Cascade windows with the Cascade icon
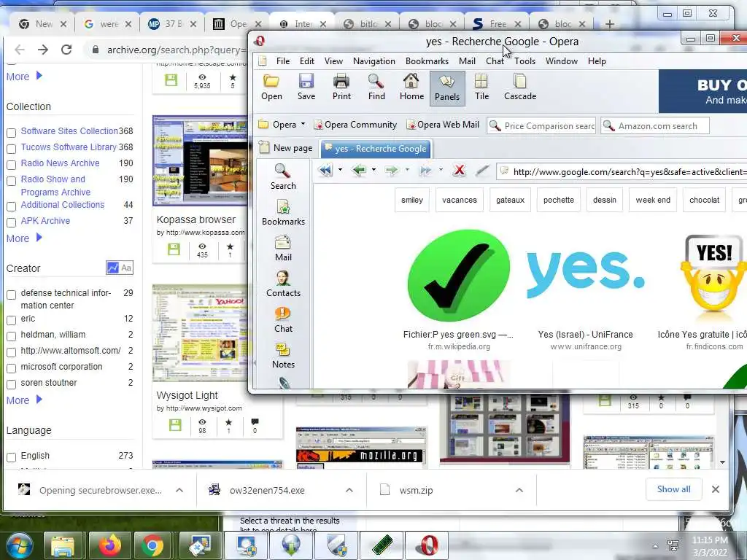Image resolution: width=747 pixels, height=560 pixels. (x=519, y=87)
